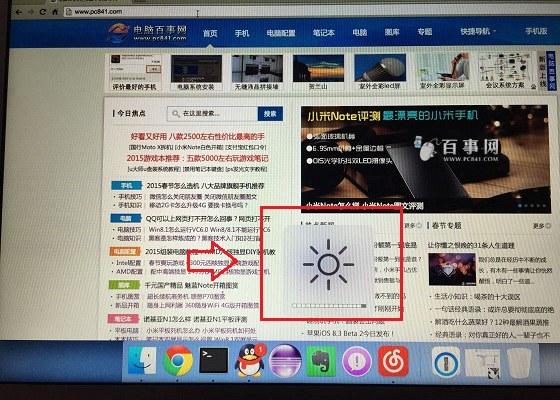
Task: Open the red 八款2500左右 headline
Action: (x=197, y=136)
